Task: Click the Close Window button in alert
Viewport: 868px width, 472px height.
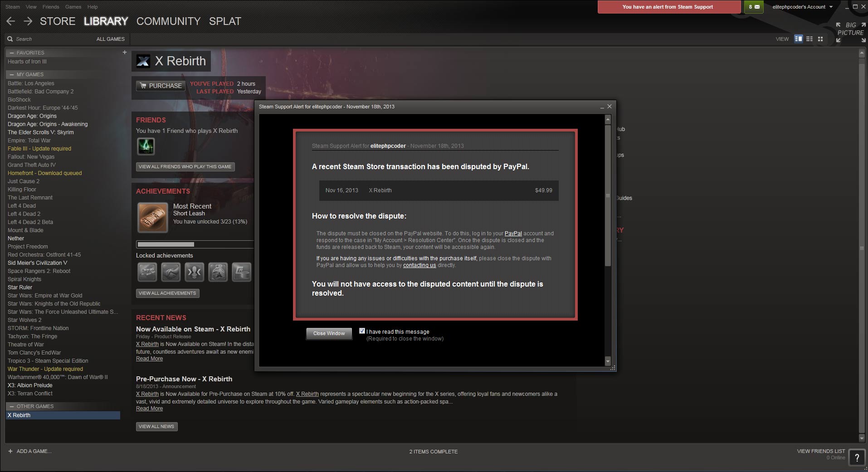Action: click(x=329, y=333)
